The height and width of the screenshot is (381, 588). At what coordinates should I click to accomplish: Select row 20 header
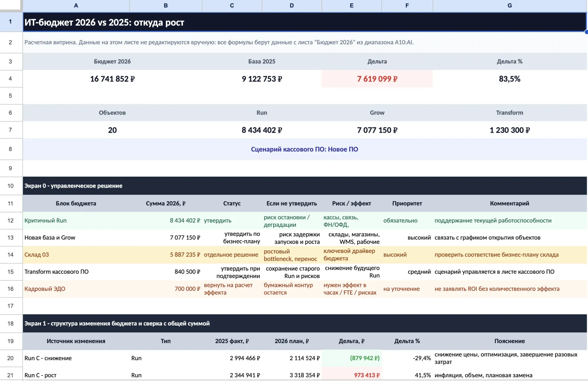pyautogui.click(x=11, y=358)
